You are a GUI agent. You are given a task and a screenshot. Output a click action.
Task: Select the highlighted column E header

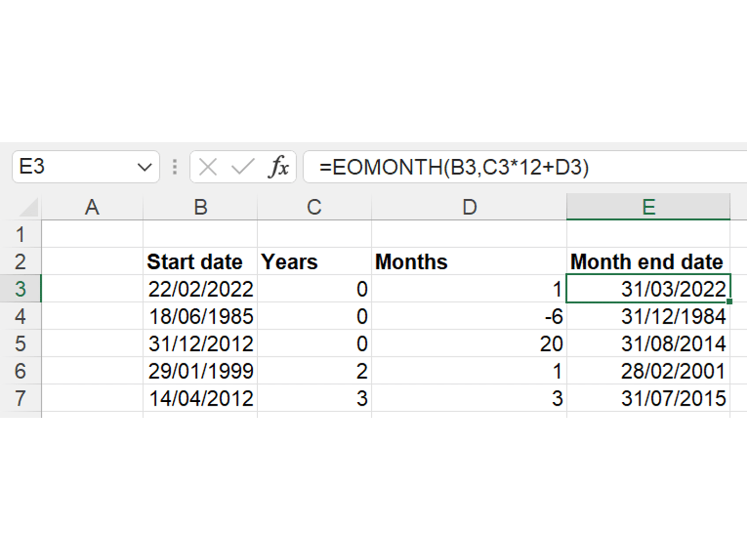pyautogui.click(x=648, y=207)
